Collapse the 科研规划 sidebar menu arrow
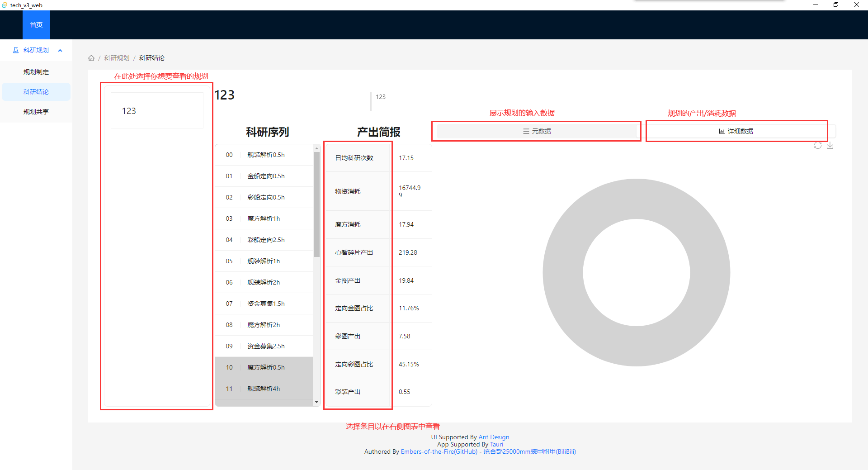The height and width of the screenshot is (470, 868). coord(60,50)
